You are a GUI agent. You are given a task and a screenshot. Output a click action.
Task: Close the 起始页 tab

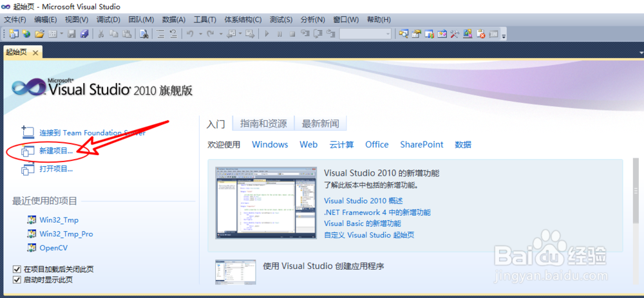click(35, 53)
